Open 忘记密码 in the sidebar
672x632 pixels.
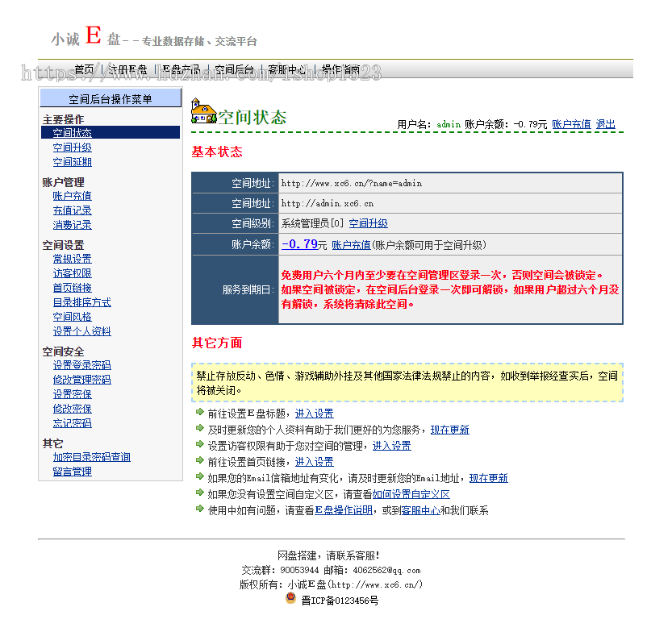[x=72, y=423]
